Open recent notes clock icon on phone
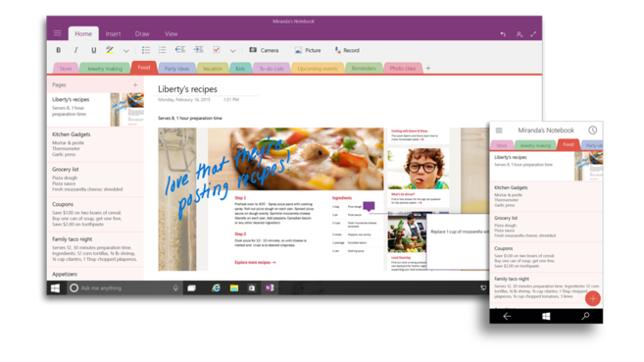The image size is (644, 362). pyautogui.click(x=592, y=130)
